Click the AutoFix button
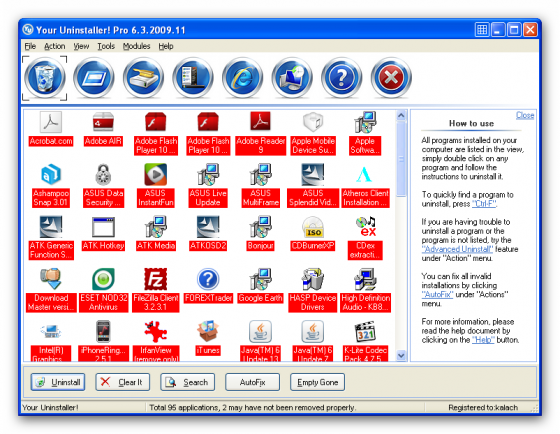This screenshot has width=560, height=434. click(252, 382)
